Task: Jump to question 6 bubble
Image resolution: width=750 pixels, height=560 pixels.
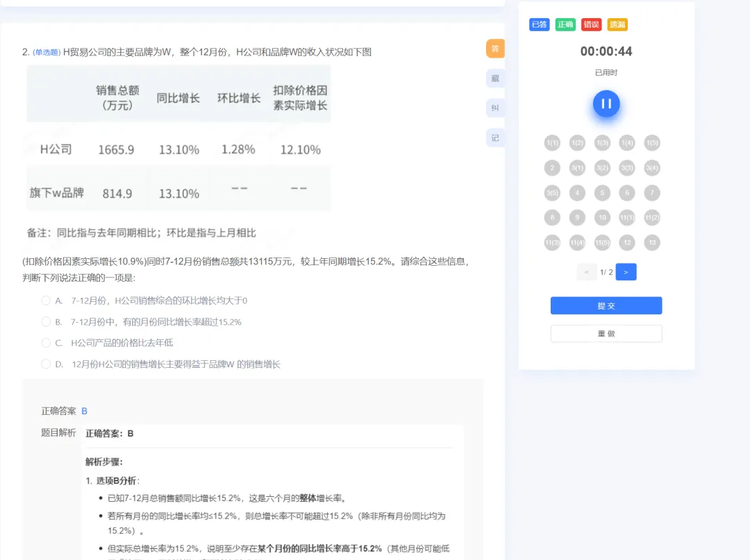Action: pos(627,192)
